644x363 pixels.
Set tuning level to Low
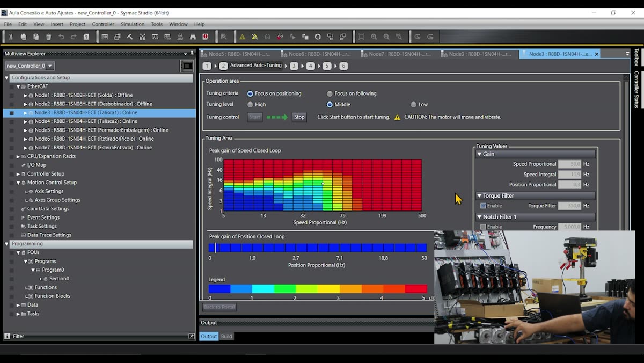413,105
